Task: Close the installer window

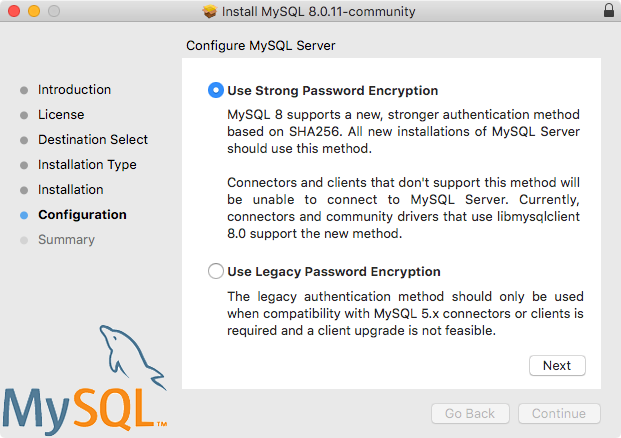Action: pyautogui.click(x=13, y=11)
